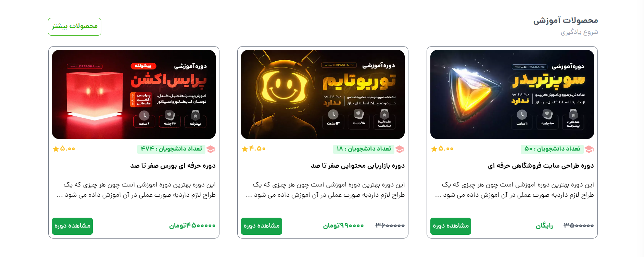
Task: Open the پرایس اکشن course thumbnail
Action: [x=134, y=94]
